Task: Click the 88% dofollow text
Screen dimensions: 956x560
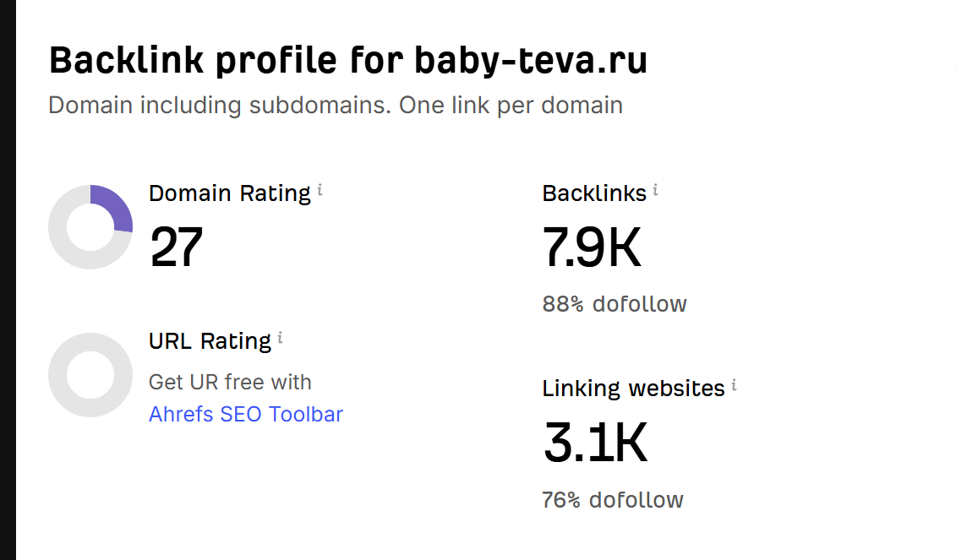Action: tap(615, 304)
